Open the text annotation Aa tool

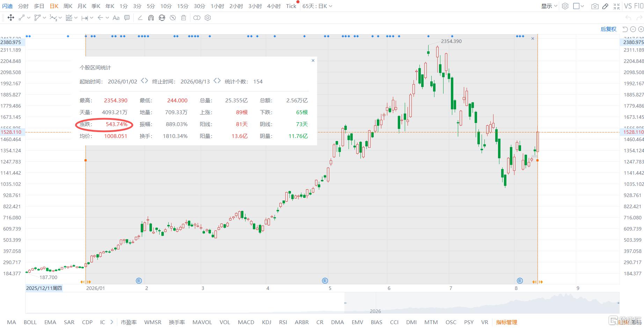[116, 18]
